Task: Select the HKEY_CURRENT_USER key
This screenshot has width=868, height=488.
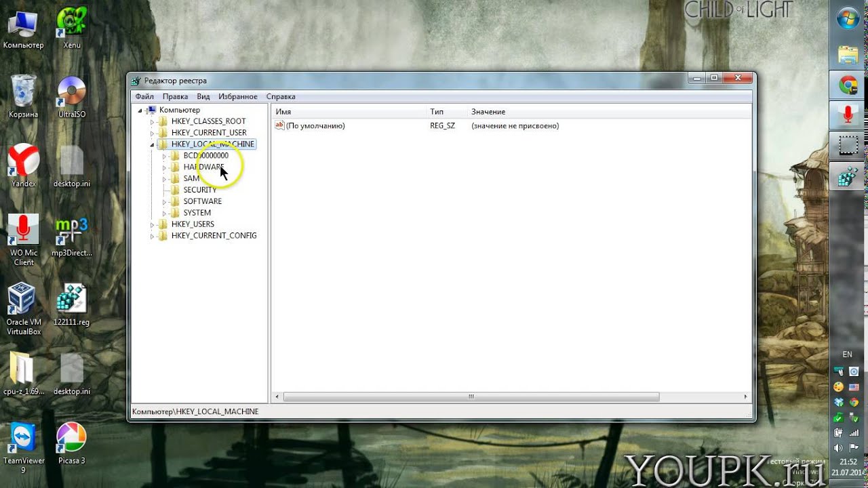Action: pyautogui.click(x=209, y=133)
